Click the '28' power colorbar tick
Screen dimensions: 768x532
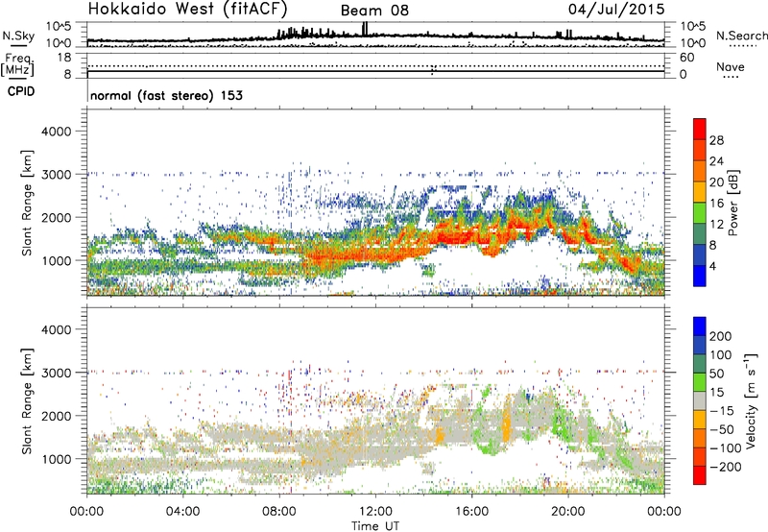(716, 140)
